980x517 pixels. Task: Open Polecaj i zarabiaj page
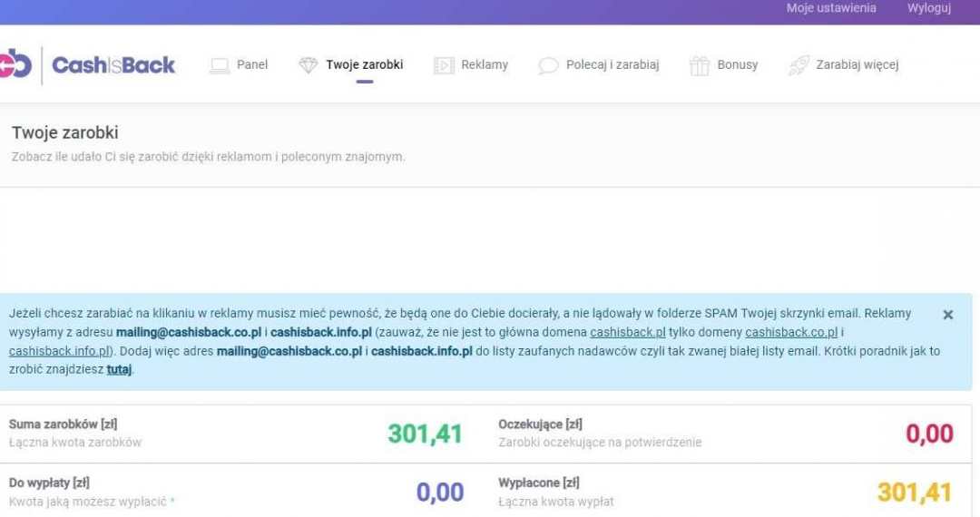point(612,65)
